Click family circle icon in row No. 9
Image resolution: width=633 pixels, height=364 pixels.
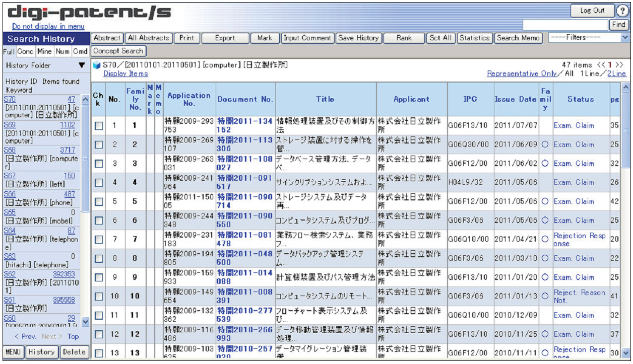545,277
